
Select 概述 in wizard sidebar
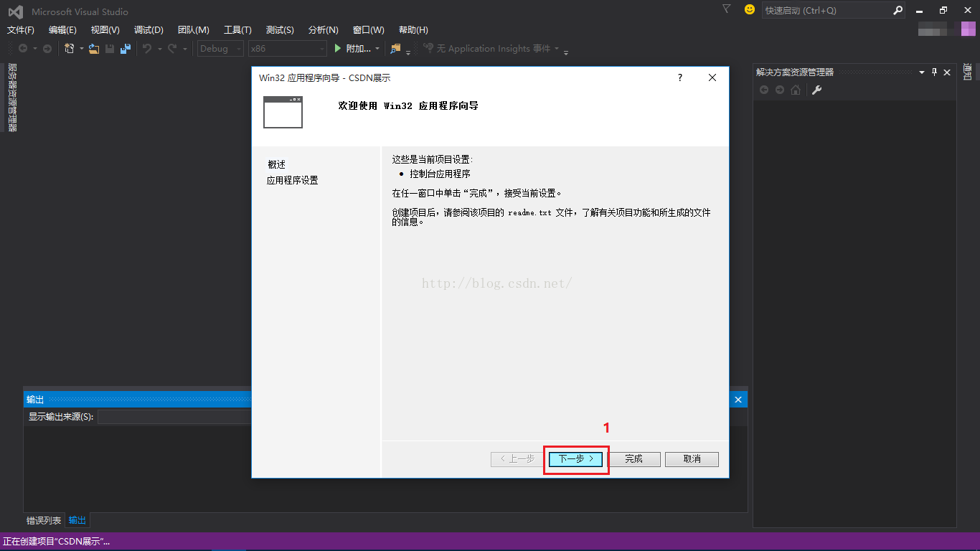point(276,164)
